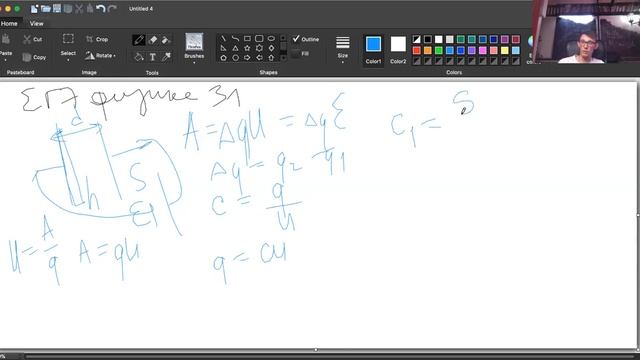This screenshot has height=360, width=640.
Task: Choose the Pentagon shape
Action: [223, 58]
